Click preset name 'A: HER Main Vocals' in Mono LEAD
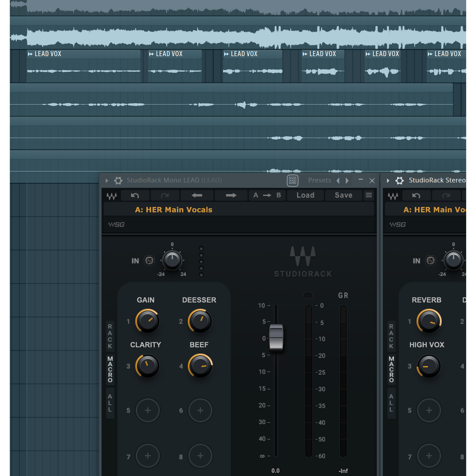Viewport: 476px width, 476px height. [x=174, y=210]
